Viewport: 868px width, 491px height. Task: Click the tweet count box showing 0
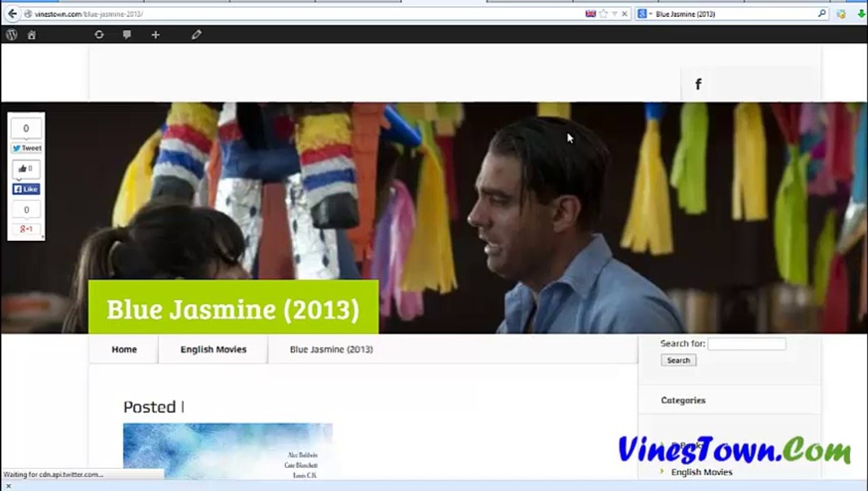pos(26,128)
